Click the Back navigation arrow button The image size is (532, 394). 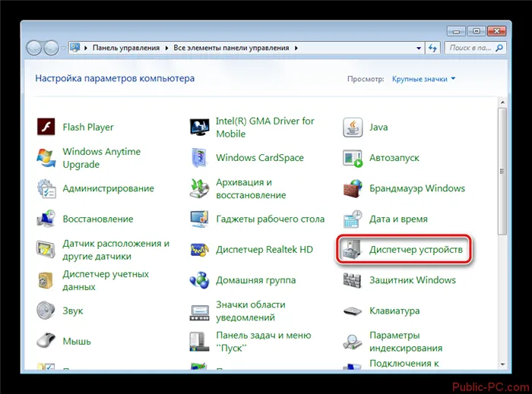tap(35, 48)
